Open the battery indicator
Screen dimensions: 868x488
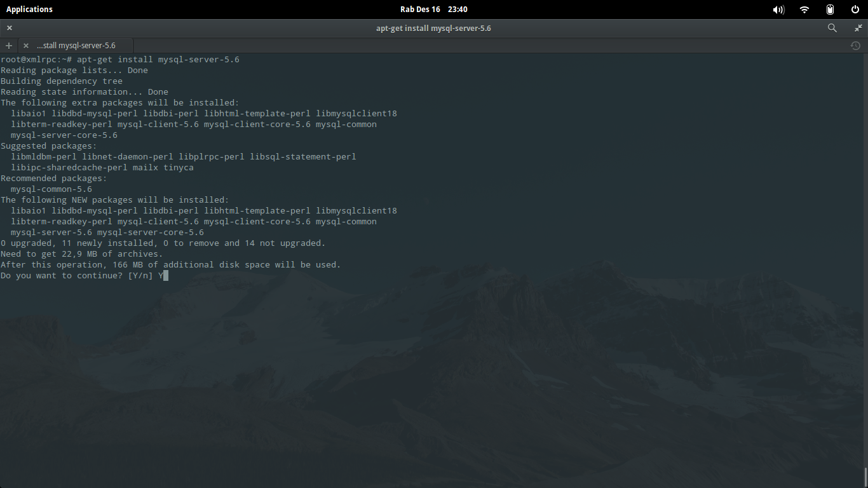830,10
